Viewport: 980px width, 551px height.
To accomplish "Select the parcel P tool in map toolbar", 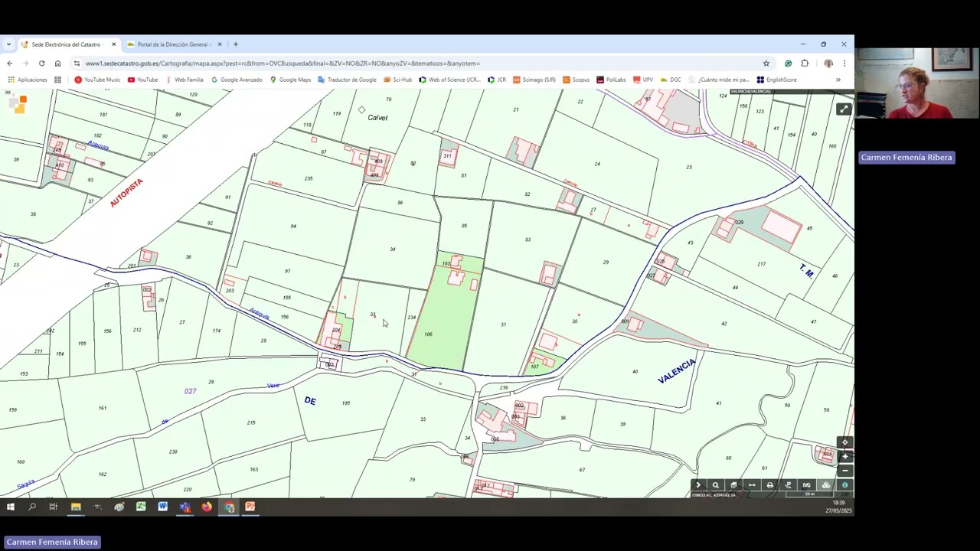I will [x=788, y=485].
